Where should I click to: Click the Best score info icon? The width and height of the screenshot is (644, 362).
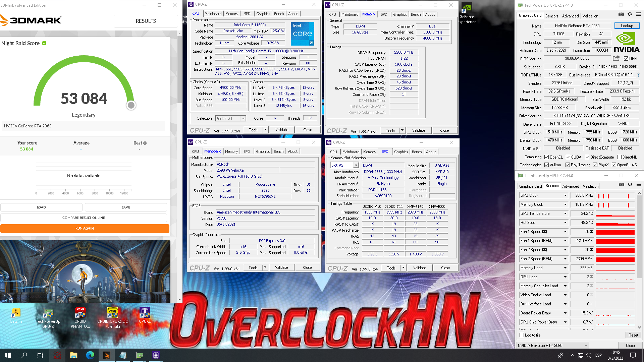click(145, 143)
